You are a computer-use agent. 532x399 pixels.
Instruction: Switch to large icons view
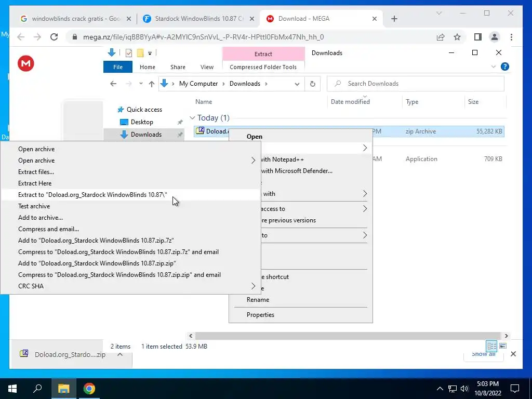coord(503,345)
